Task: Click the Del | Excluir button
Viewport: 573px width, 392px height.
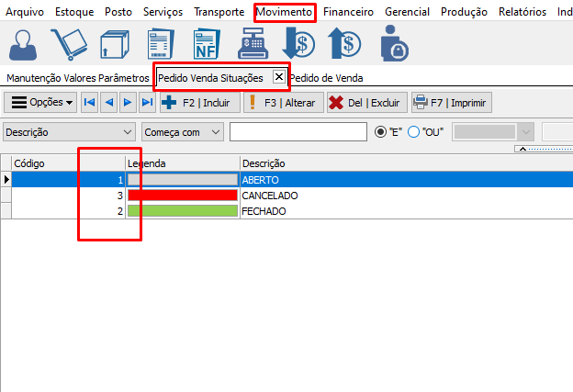Action: click(365, 102)
